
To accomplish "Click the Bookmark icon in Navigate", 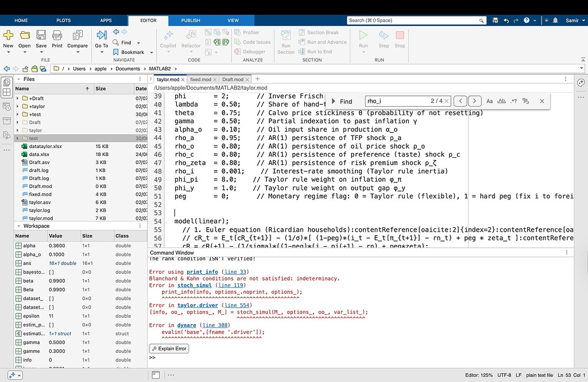I will [x=116, y=52].
